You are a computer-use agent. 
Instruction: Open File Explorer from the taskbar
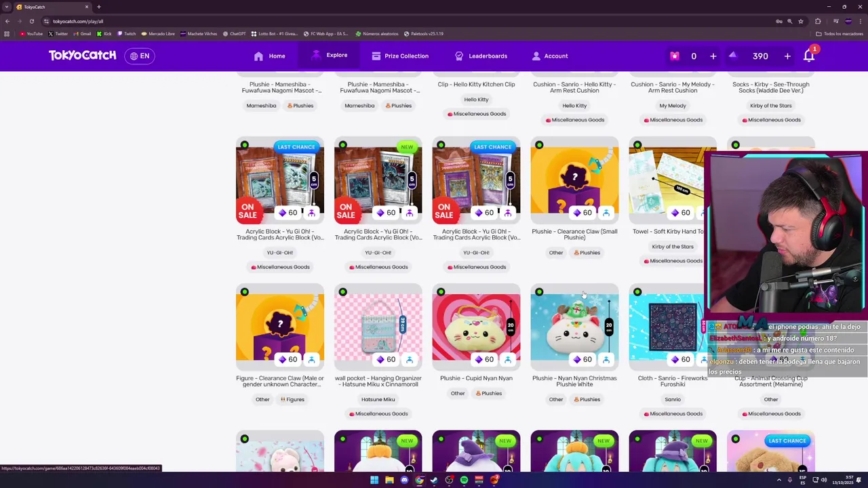pos(389,480)
